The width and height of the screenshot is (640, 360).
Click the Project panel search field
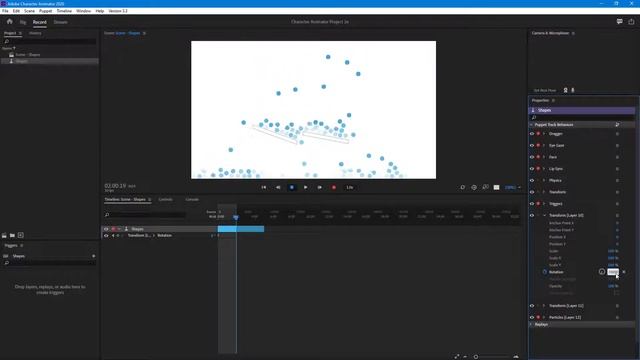(x=49, y=41)
